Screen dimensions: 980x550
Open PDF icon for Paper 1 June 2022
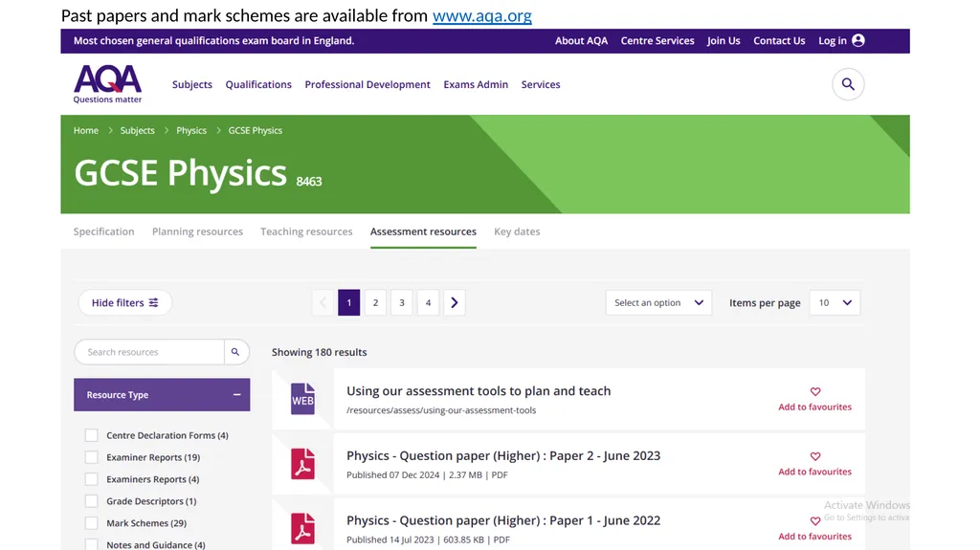(x=303, y=528)
